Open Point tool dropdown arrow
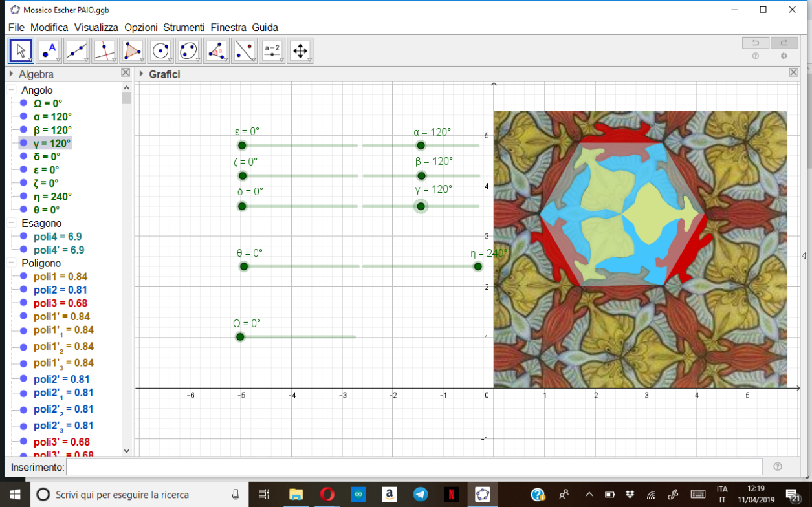This screenshot has height=507, width=812. [58, 60]
